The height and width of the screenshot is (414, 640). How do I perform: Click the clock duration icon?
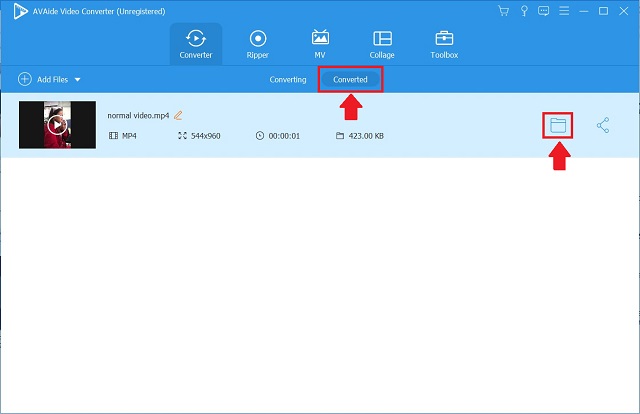260,136
